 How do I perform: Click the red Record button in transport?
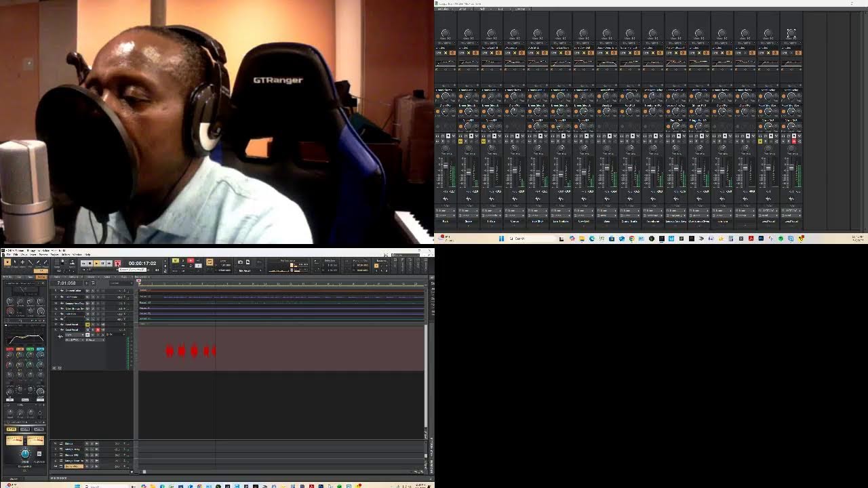pos(117,264)
